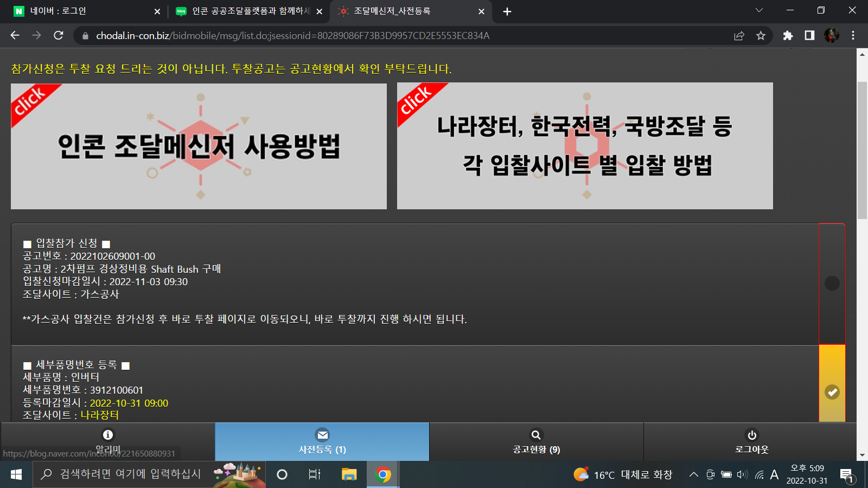Switch to 네이버 : 로그인 tab
868x488 pixels.
pos(87,11)
